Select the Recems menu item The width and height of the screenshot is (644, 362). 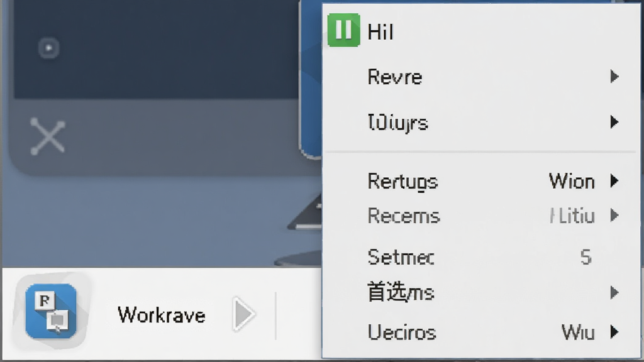[480, 216]
